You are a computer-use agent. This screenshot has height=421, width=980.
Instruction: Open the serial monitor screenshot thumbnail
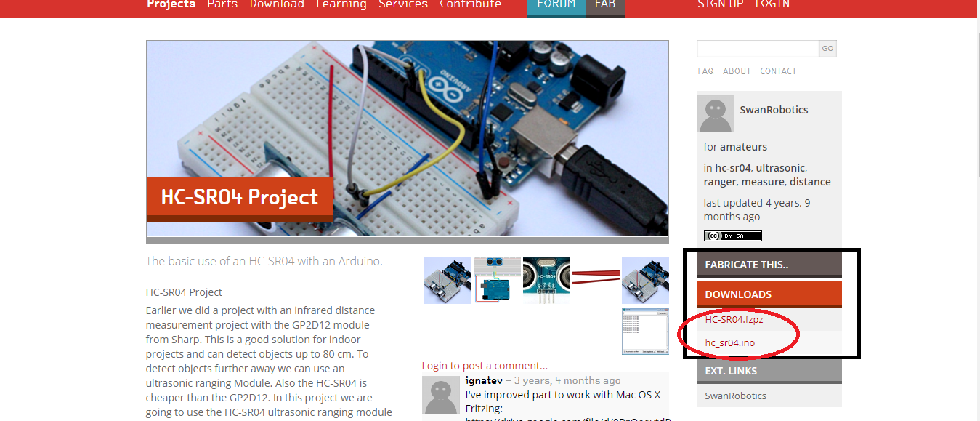644,331
